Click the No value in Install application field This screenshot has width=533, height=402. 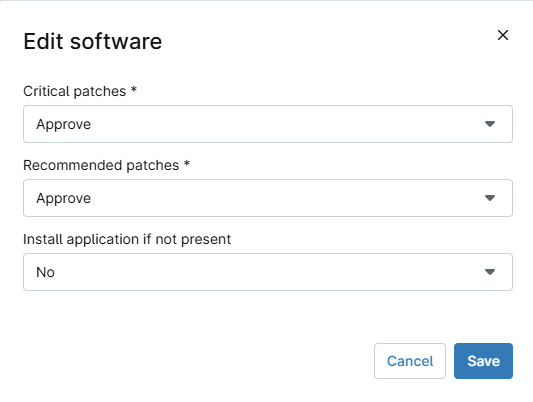click(45, 272)
